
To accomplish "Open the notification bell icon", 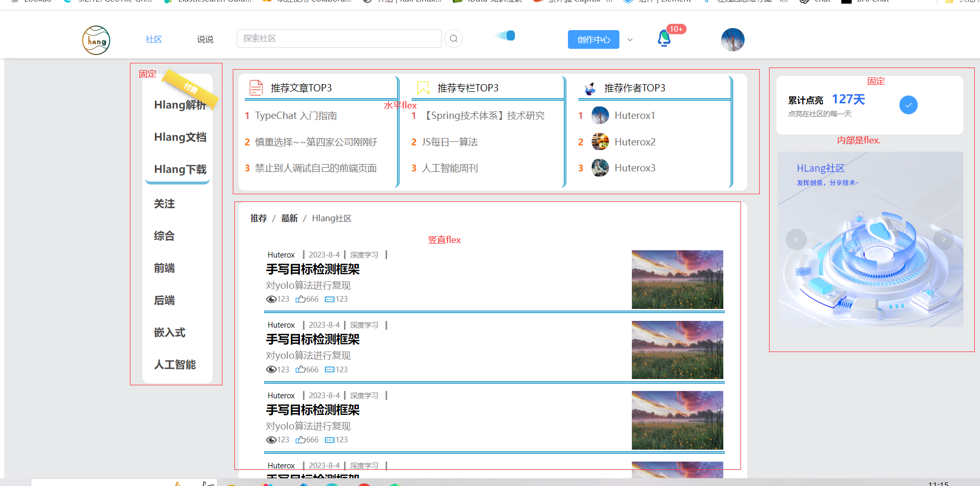I will pos(664,38).
